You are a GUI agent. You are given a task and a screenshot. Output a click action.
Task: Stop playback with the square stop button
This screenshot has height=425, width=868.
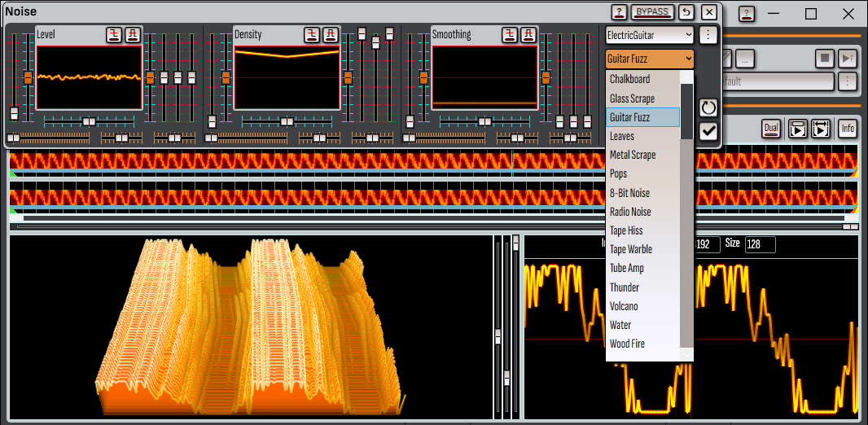pyautogui.click(x=824, y=58)
